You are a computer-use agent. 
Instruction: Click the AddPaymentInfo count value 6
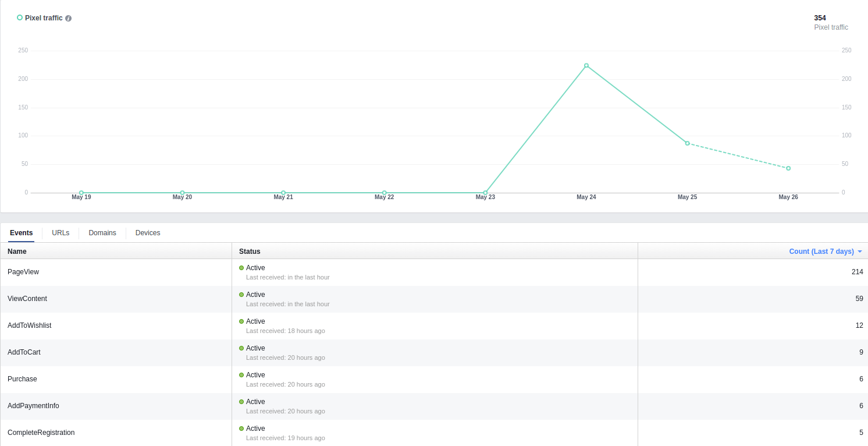pos(861,406)
